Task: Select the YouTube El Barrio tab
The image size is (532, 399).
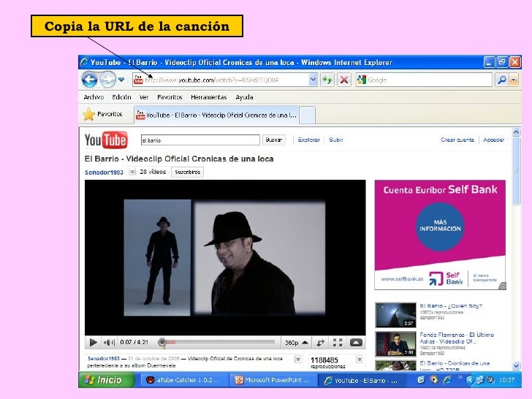Action: click(216, 115)
